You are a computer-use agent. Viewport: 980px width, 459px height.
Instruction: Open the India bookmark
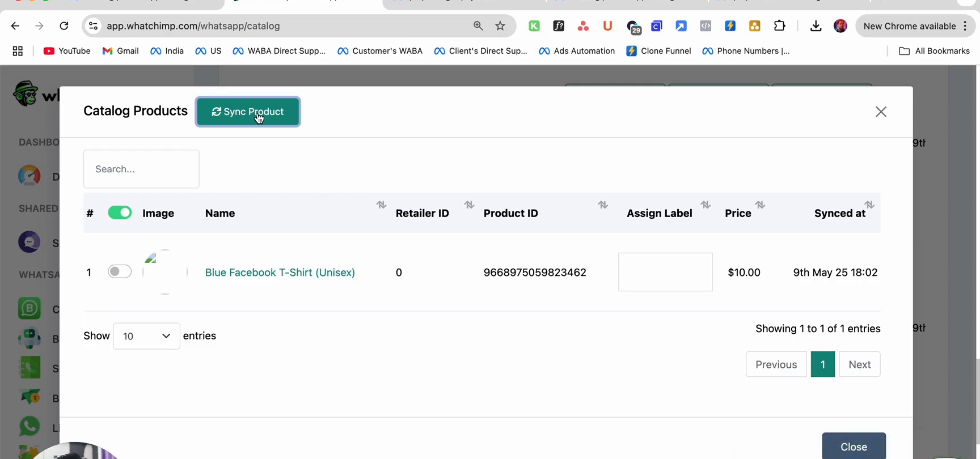167,51
